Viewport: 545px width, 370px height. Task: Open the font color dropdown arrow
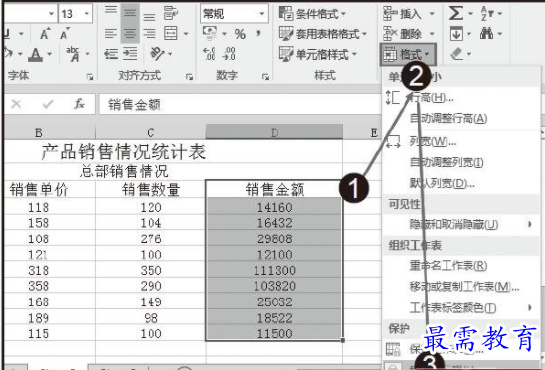point(50,54)
